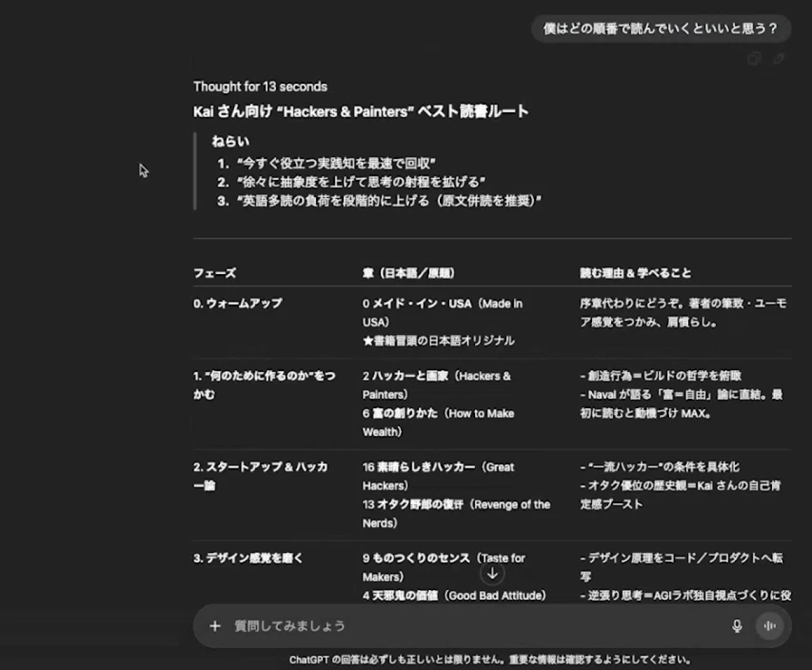Click the '読む理由 & 学べること' column header
812x670 pixels.
point(635,273)
